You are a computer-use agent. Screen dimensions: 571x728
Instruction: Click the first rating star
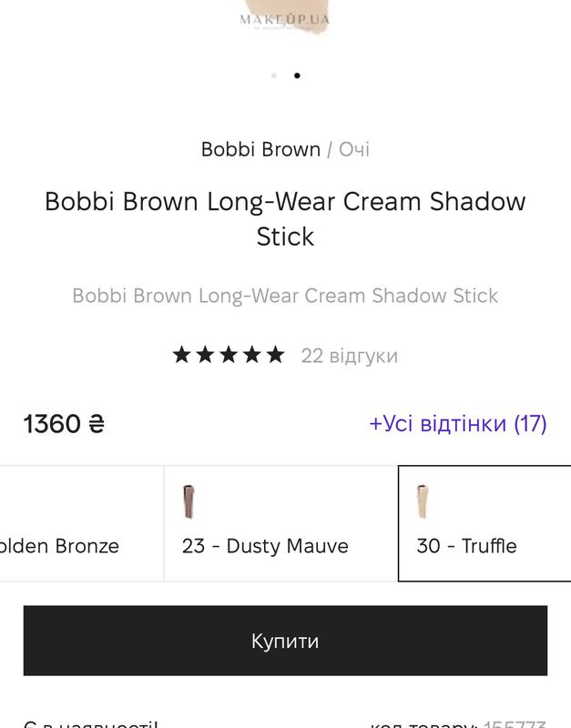pyautogui.click(x=181, y=355)
